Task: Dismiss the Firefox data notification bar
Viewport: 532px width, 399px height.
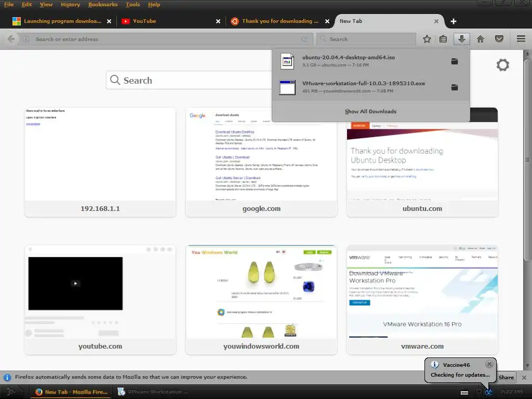Action: pos(524,377)
